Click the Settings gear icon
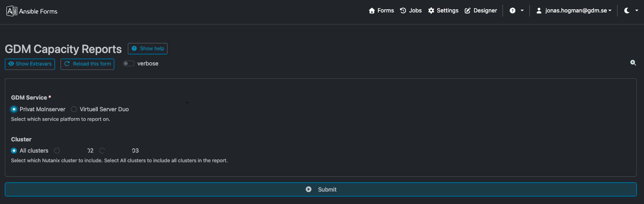 pos(431,11)
